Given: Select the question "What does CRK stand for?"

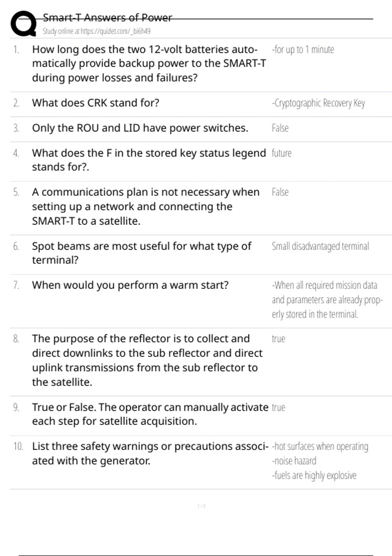Looking at the screenshot, I should coord(95,103).
